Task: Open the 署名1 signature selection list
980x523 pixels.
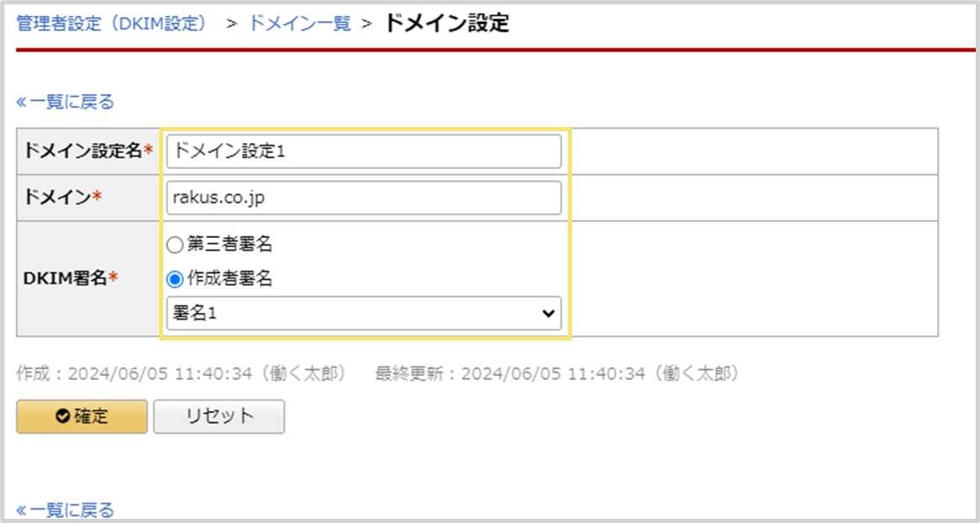Action: pos(362,313)
